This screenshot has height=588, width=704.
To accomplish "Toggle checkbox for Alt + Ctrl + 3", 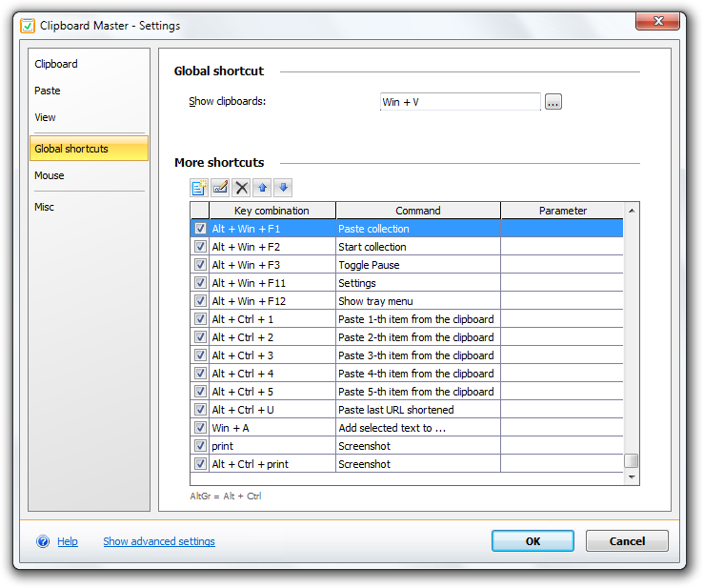I will click(200, 355).
